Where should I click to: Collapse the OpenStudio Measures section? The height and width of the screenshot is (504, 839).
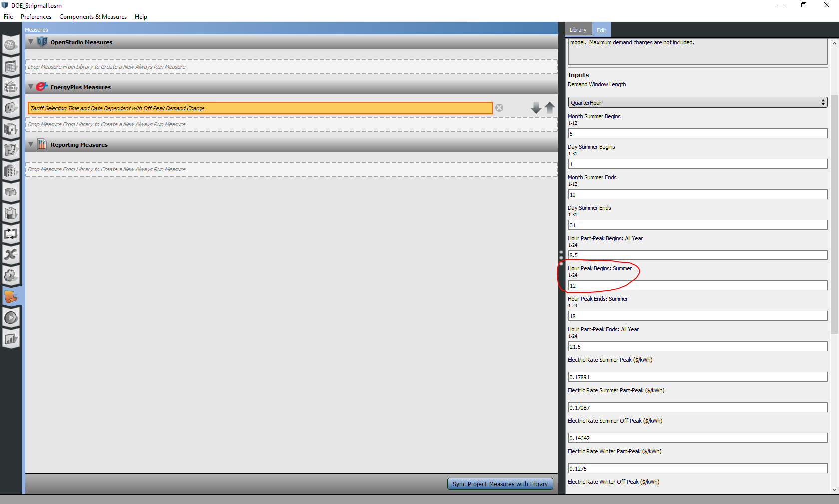coord(30,42)
